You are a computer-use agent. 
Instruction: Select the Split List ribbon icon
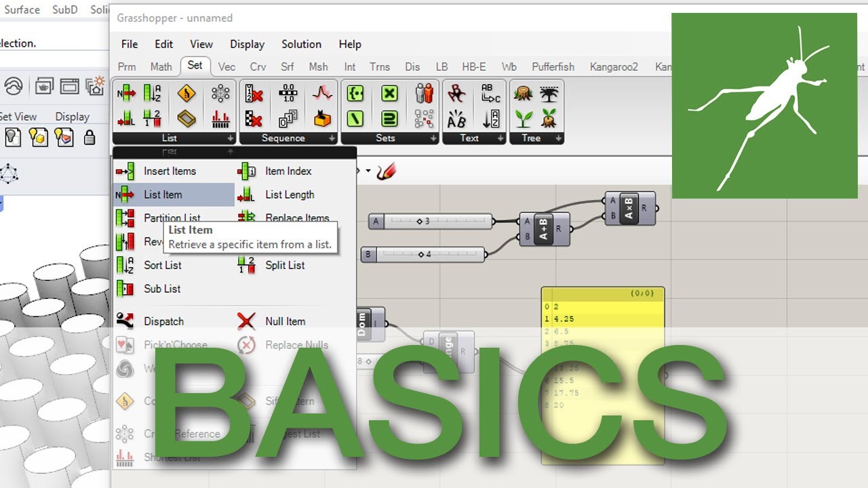(x=153, y=119)
